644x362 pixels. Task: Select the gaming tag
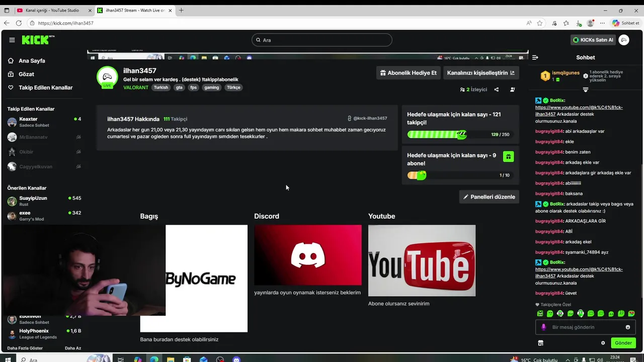212,87
